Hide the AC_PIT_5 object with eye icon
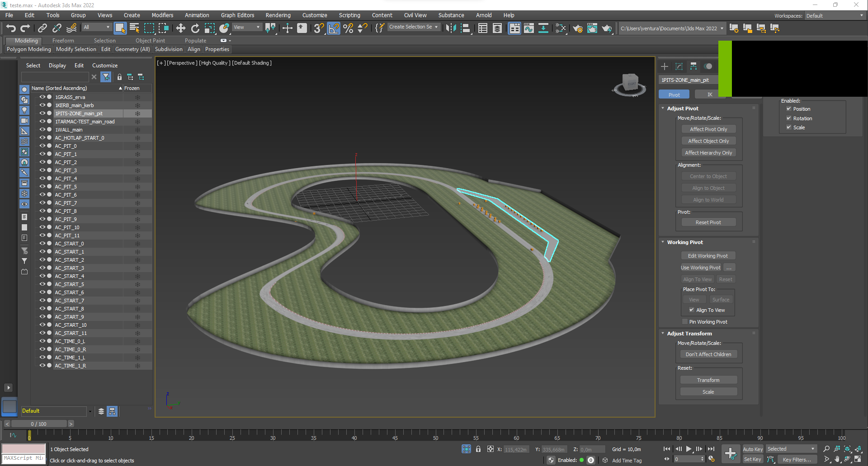The image size is (868, 466). pyautogui.click(x=42, y=187)
